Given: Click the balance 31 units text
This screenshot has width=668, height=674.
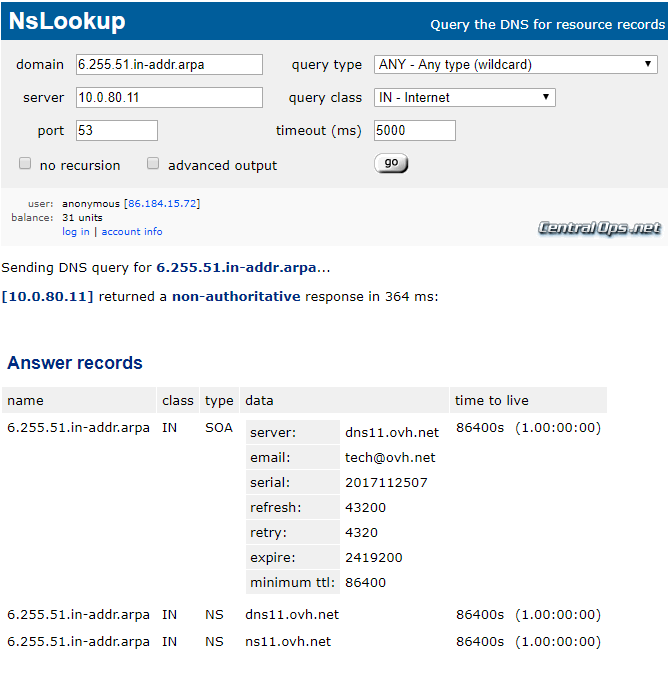Looking at the screenshot, I should tap(82, 218).
